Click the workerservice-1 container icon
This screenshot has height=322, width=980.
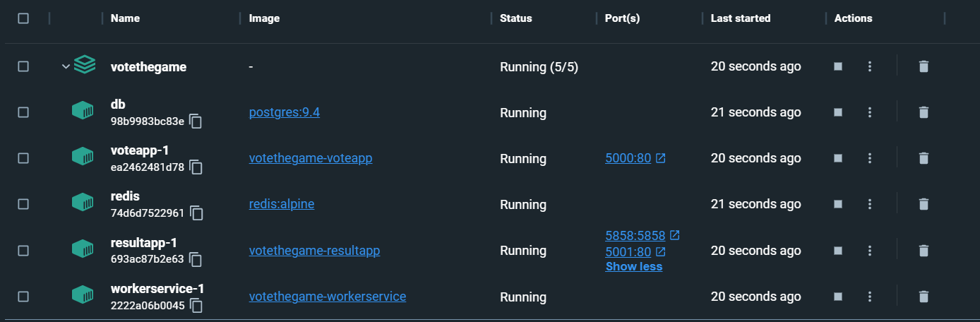coord(83,296)
